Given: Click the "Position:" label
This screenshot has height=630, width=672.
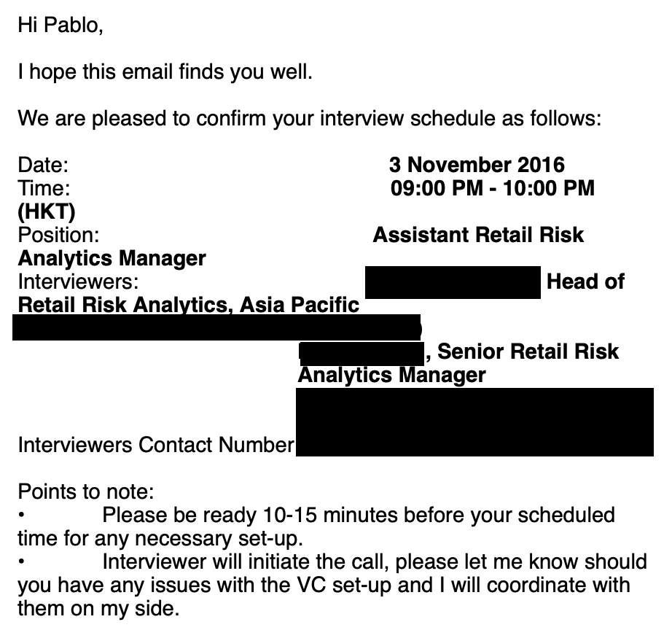Looking at the screenshot, I should click(x=58, y=236).
